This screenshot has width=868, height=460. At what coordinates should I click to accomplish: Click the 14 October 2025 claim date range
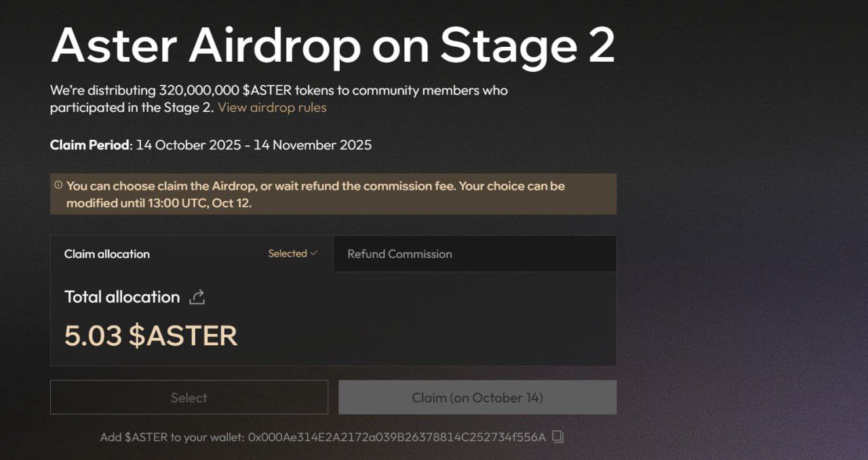[254, 145]
